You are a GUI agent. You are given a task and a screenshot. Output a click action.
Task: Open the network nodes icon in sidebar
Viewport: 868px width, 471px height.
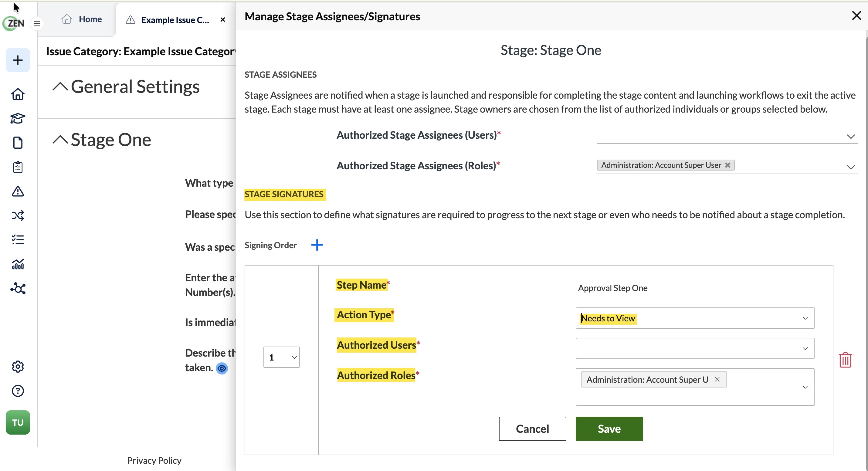coord(18,288)
